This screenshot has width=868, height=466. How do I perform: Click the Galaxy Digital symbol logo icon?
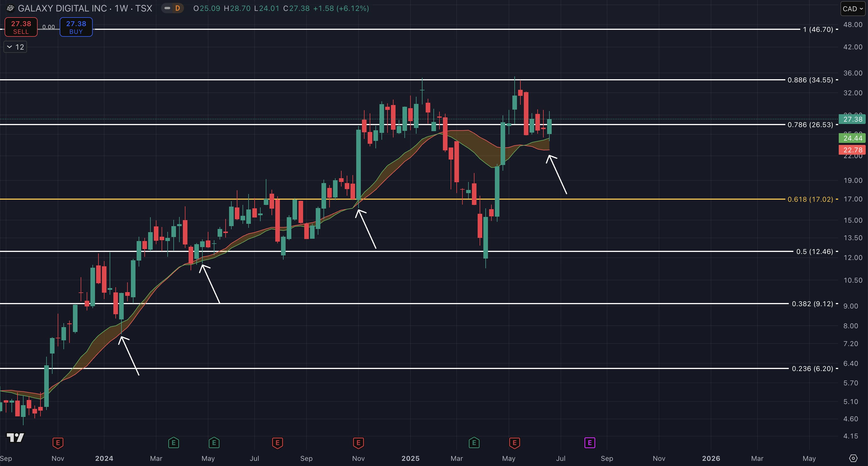click(x=10, y=8)
